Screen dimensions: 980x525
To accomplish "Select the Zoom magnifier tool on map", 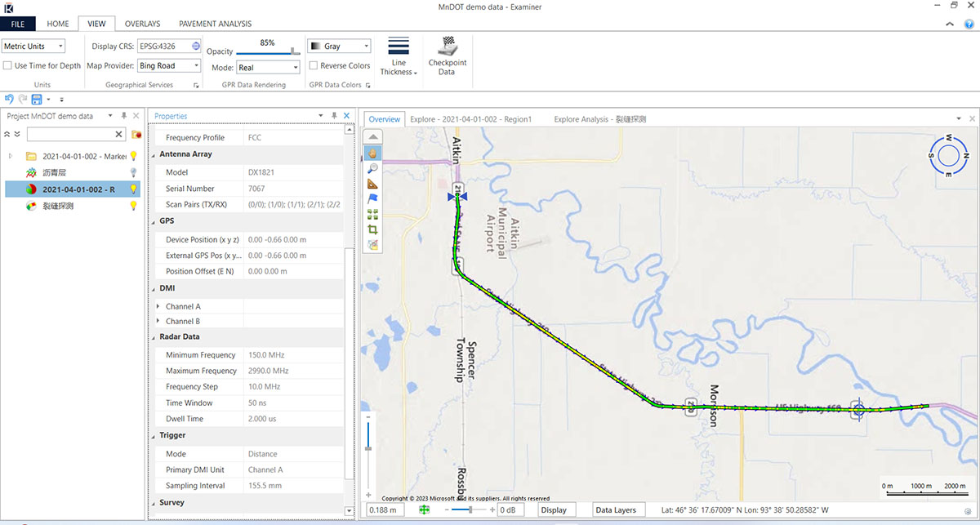I will (x=372, y=168).
